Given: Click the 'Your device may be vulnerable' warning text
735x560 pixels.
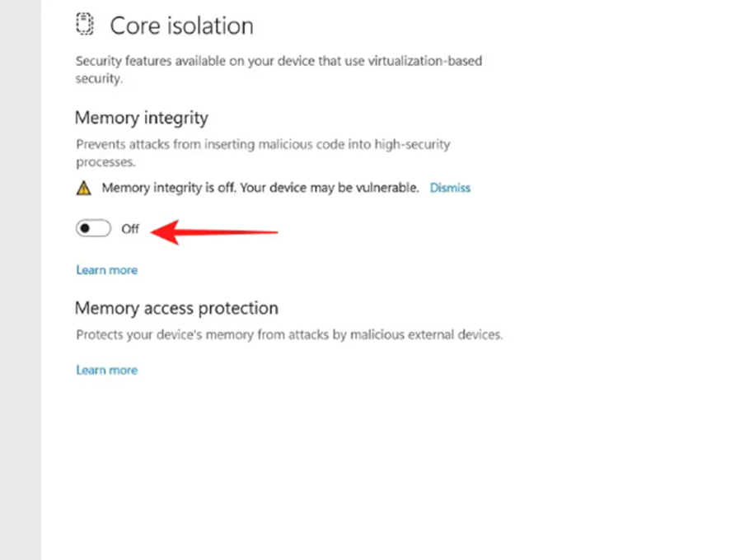Looking at the screenshot, I should tap(330, 188).
